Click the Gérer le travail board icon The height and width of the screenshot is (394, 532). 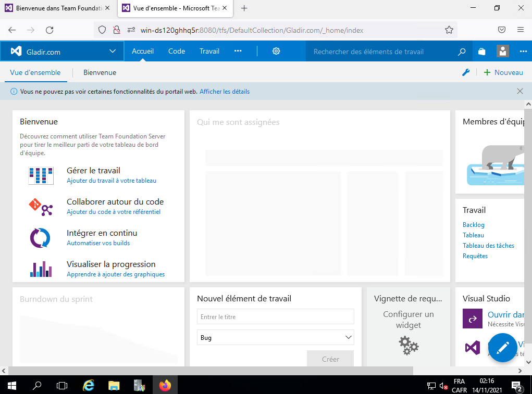coord(41,175)
